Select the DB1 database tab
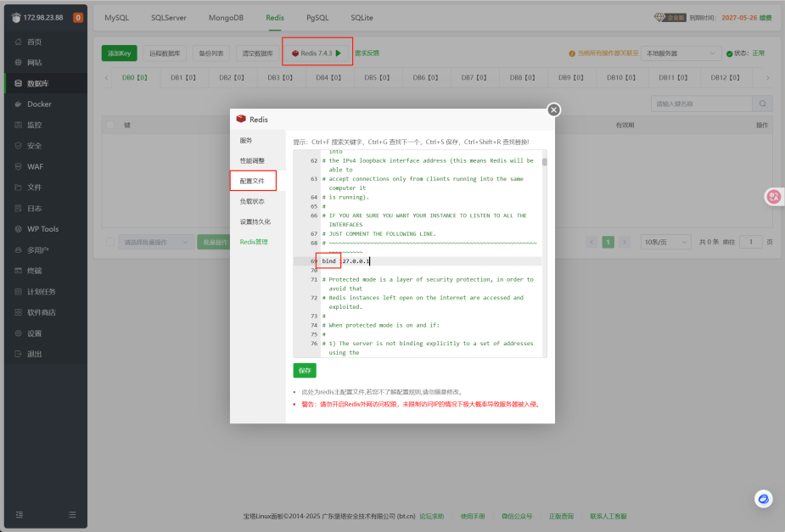The width and height of the screenshot is (785, 532). 183,77
